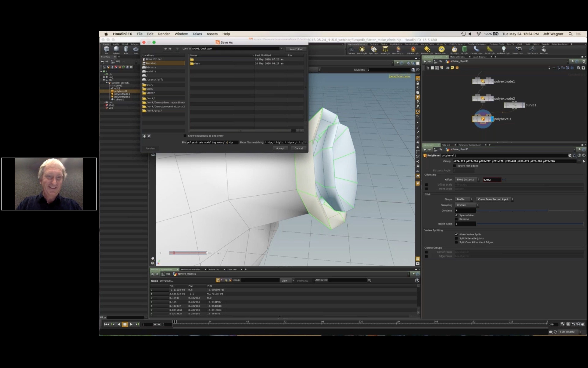
Task: Add a Distant Light from shelf
Action: click(x=427, y=50)
